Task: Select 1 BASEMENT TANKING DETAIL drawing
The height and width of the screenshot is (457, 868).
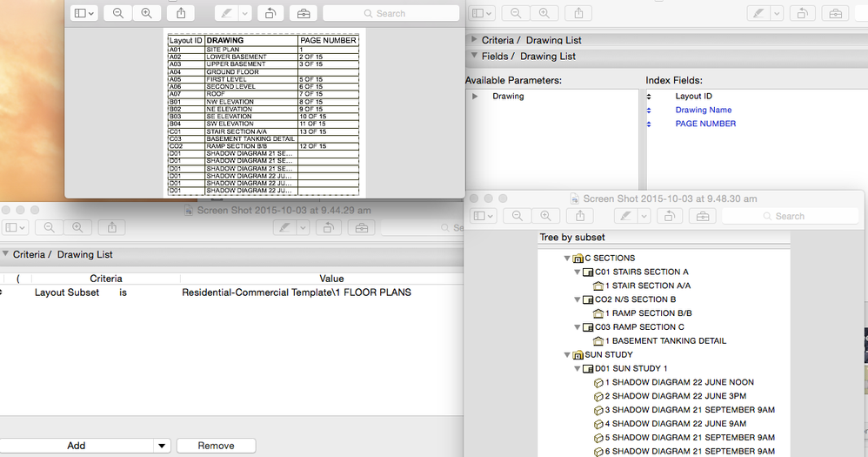Action: 664,340
